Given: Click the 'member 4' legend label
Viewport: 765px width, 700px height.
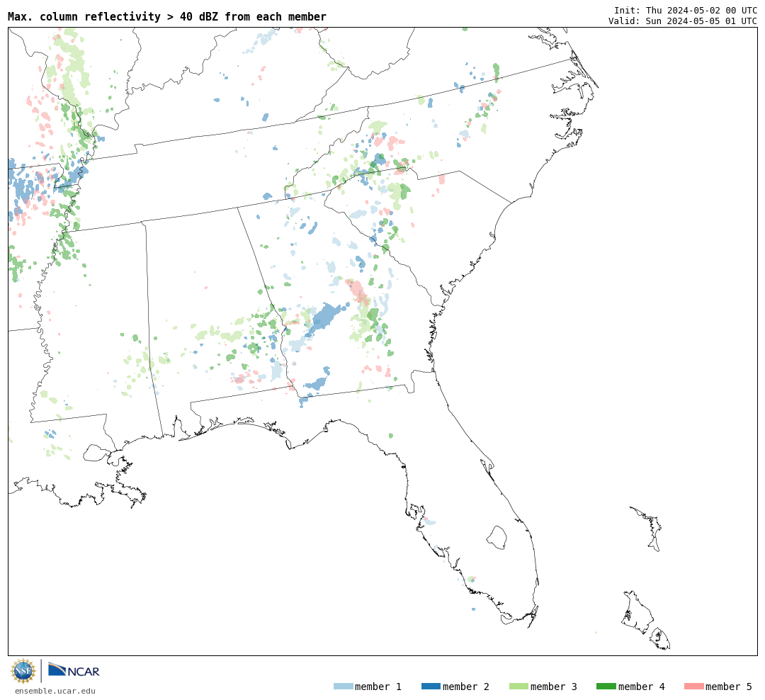Looking at the screenshot, I should pyautogui.click(x=641, y=687).
